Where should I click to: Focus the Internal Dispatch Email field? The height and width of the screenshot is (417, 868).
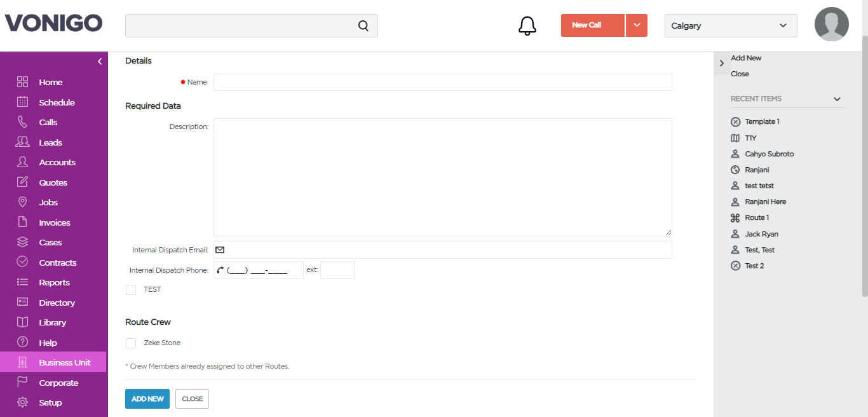(x=442, y=250)
